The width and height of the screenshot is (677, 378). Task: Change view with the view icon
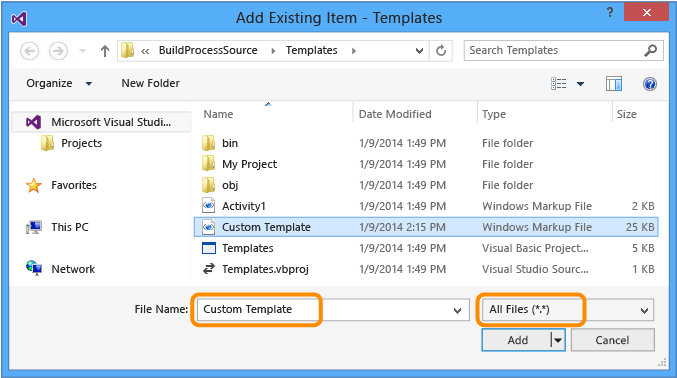(558, 83)
